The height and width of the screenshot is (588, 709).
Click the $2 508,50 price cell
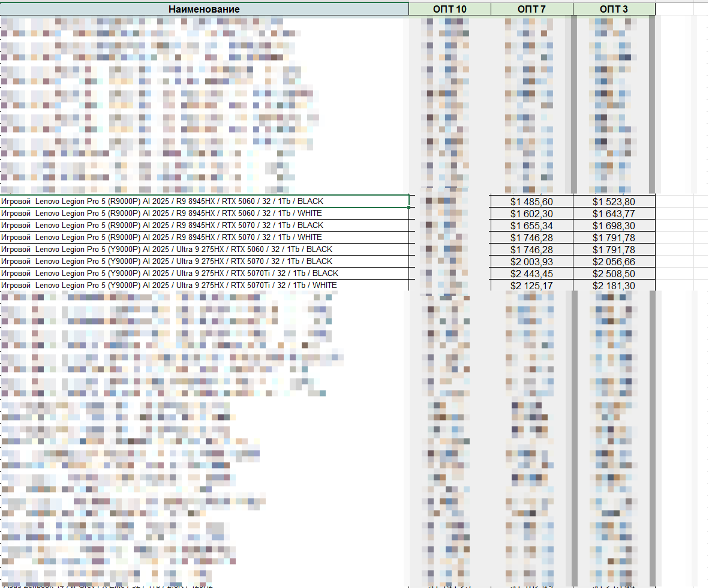[614, 274]
